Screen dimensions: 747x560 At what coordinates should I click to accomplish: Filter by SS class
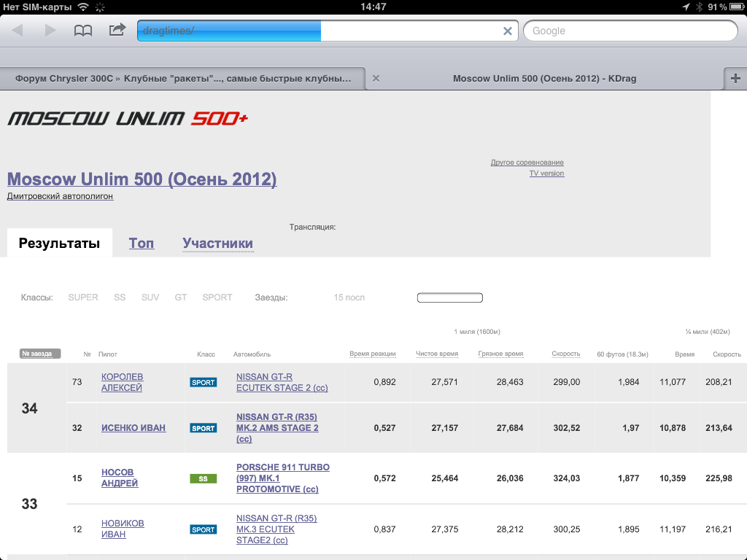click(120, 297)
